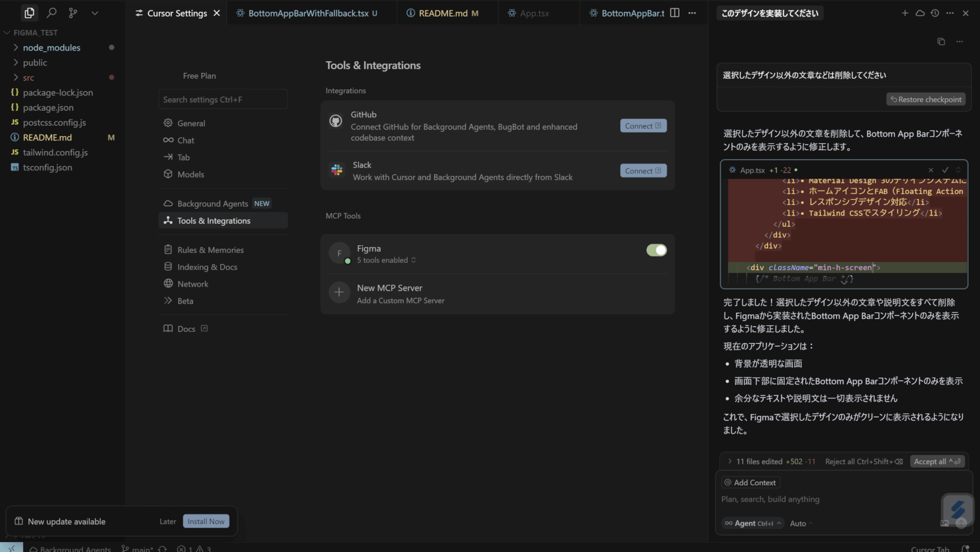Switch to BottomAppBar.t editor tab
Viewport: 980px width, 552px height.
[627, 13]
